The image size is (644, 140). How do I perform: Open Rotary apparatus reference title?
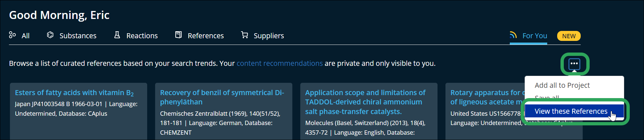point(487,97)
